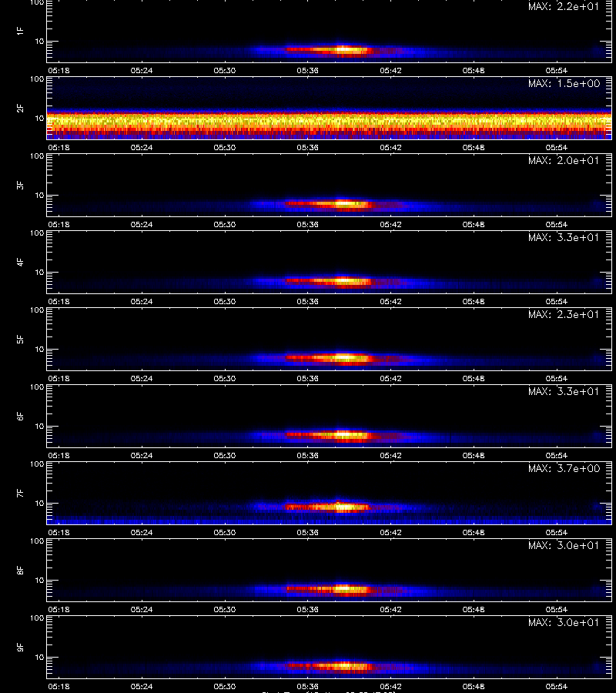This screenshot has width=616, height=693.
Task: Select the MAX: 3.3e+01 readout in panel 6F
Action: coord(564,391)
